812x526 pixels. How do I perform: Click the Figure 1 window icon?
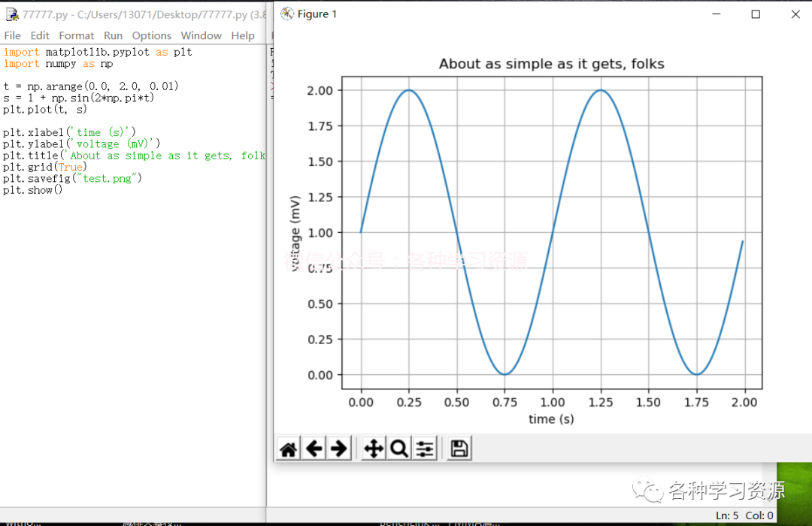point(287,14)
